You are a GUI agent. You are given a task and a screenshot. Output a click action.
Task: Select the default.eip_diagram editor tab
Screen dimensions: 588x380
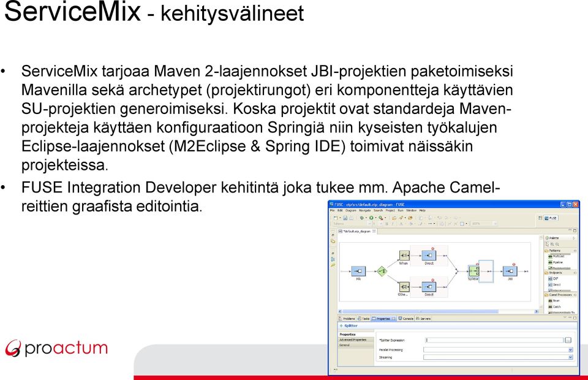pyautogui.click(x=356, y=232)
